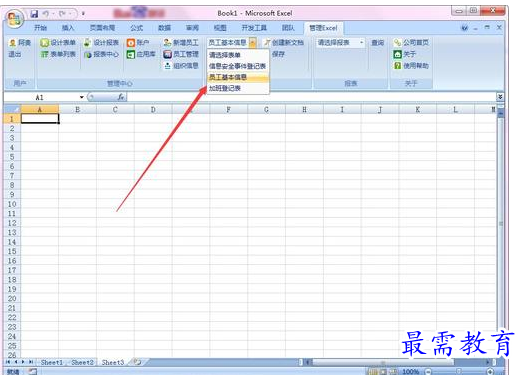Open the 审阅 ribbon tab
Screen dimensions: 523x375
192,28
